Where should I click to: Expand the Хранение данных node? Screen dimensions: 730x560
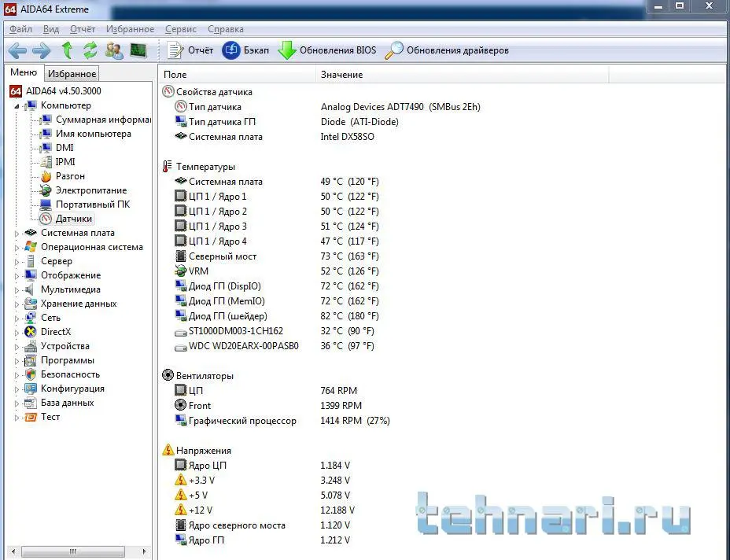point(17,304)
